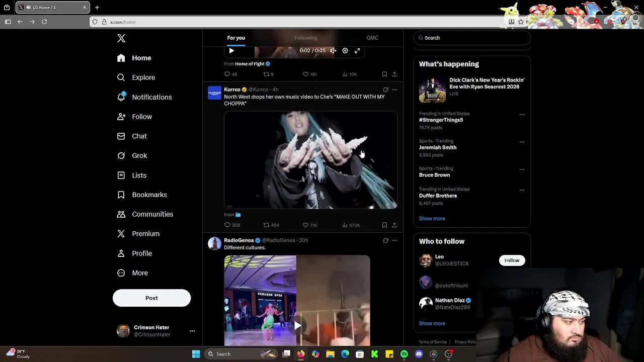Image resolution: width=644 pixels, height=362 pixels.
Task: Open more options on the RadioGenoa post
Action: tap(394, 240)
